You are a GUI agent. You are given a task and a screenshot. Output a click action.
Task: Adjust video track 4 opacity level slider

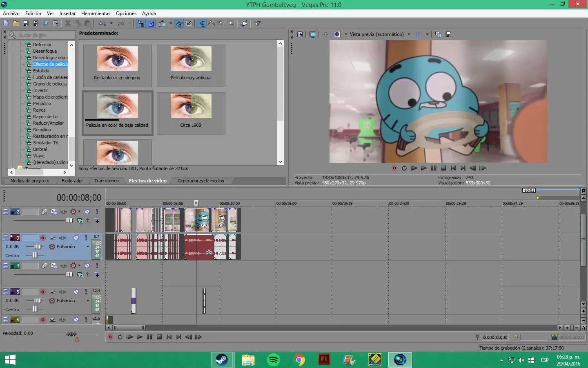click(x=69, y=274)
